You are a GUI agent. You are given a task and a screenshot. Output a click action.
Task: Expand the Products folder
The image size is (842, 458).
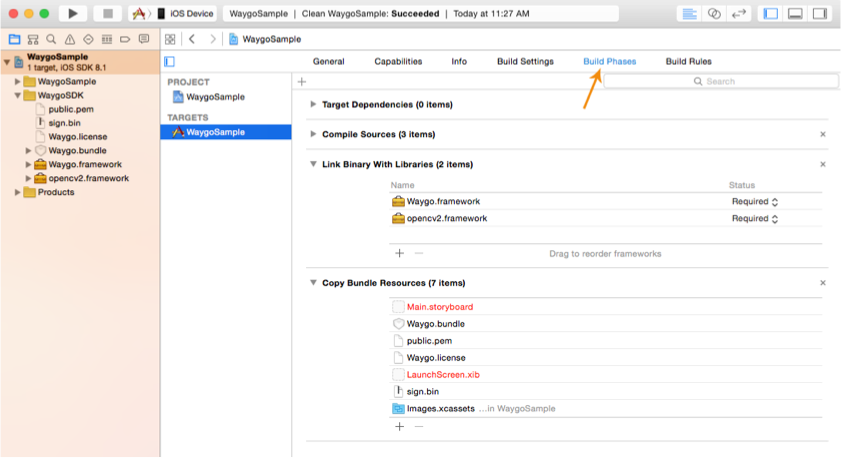(x=17, y=192)
